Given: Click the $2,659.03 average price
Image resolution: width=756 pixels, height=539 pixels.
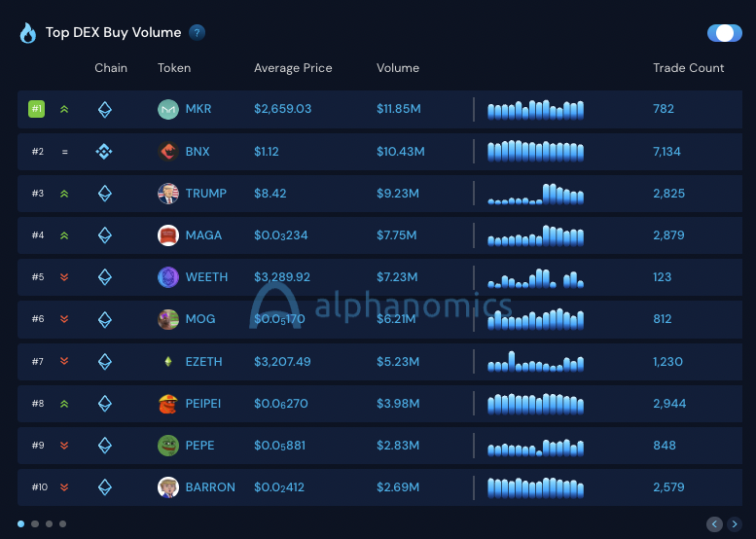Looking at the screenshot, I should tap(282, 109).
